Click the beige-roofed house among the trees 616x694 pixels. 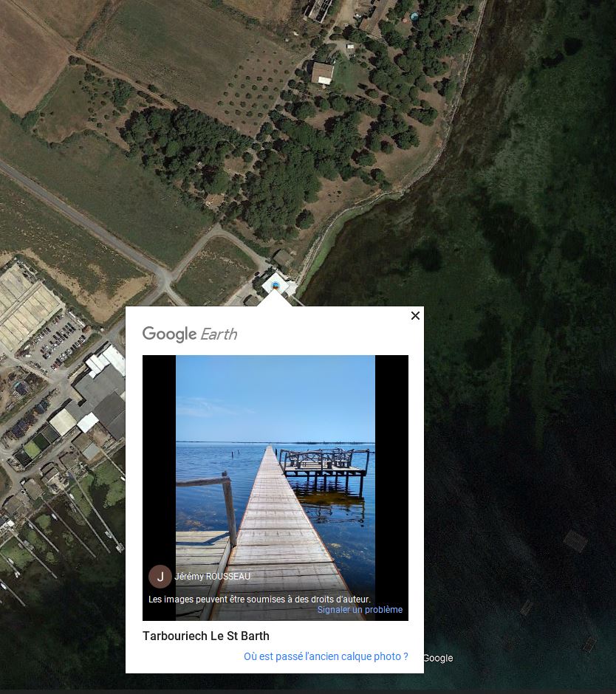pos(322,73)
